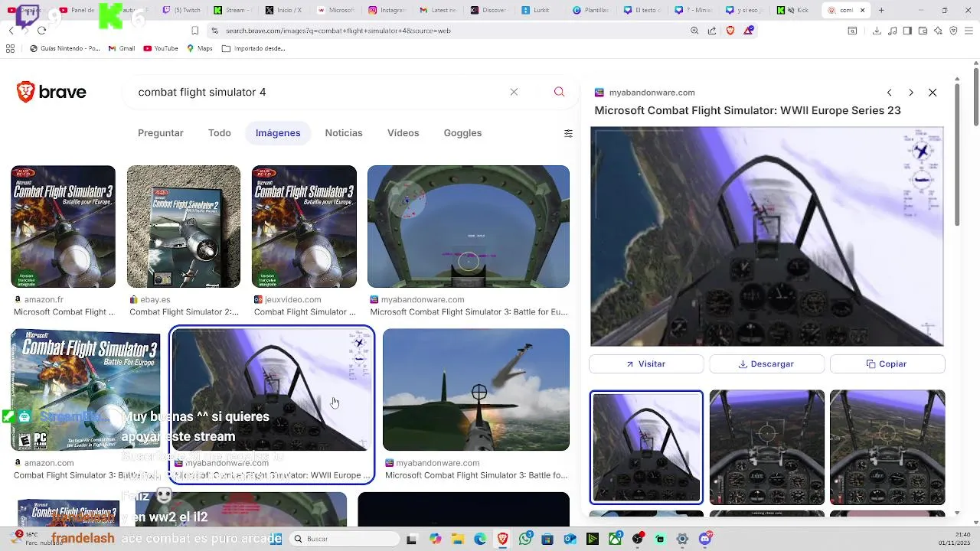This screenshot has width=980, height=551.
Task: Open WhatsApp from the taskbar
Action: click(x=525, y=539)
